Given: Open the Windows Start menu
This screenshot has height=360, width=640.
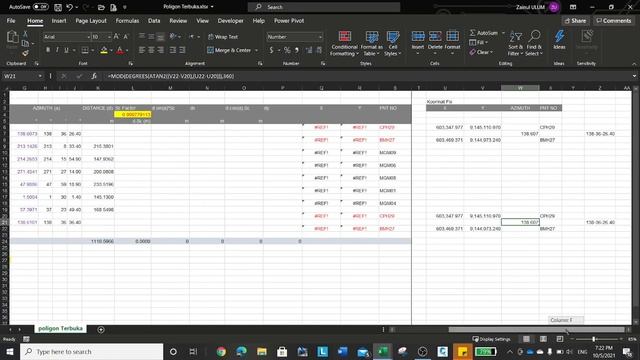Looking at the screenshot, I should coord(9,351).
